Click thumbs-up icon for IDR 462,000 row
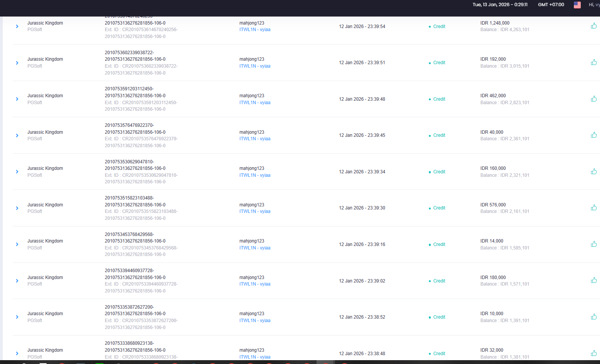Image resolution: width=600 pixels, height=364 pixels. click(x=594, y=99)
